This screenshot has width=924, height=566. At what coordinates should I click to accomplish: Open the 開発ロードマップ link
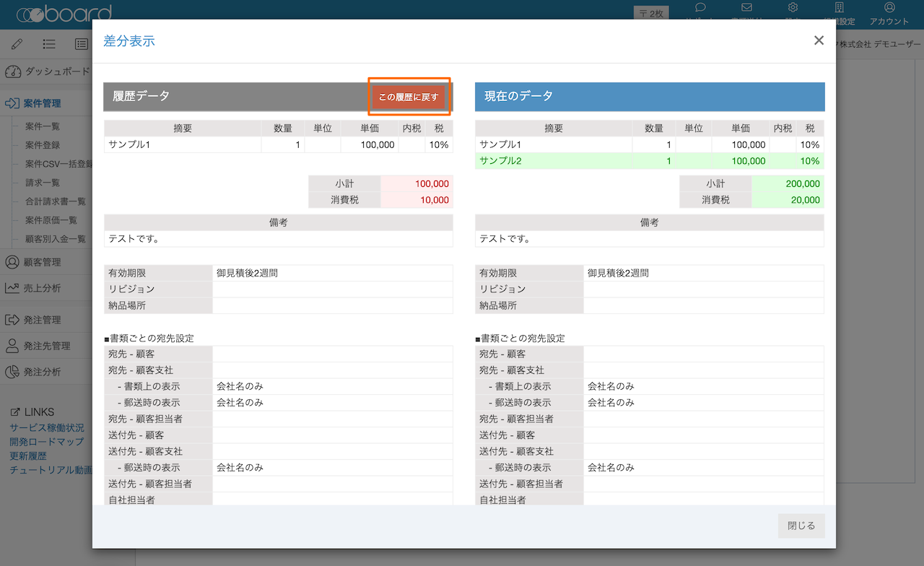tap(47, 442)
